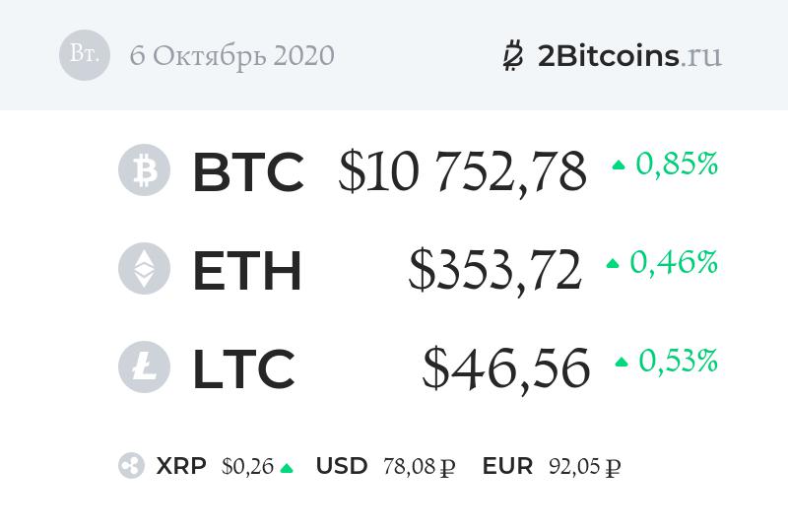Image resolution: width=788 pixels, height=532 pixels.
Task: Click the Bitcoin price $10 752,78
Action: click(x=462, y=171)
